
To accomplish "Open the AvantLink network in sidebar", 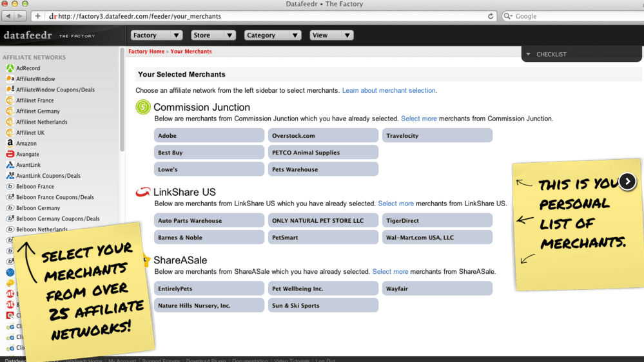I will [x=28, y=165].
